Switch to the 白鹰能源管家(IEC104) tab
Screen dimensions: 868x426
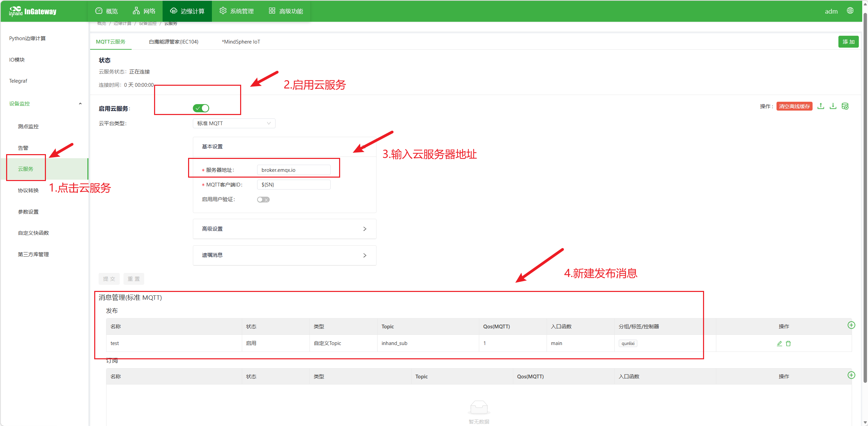point(174,42)
